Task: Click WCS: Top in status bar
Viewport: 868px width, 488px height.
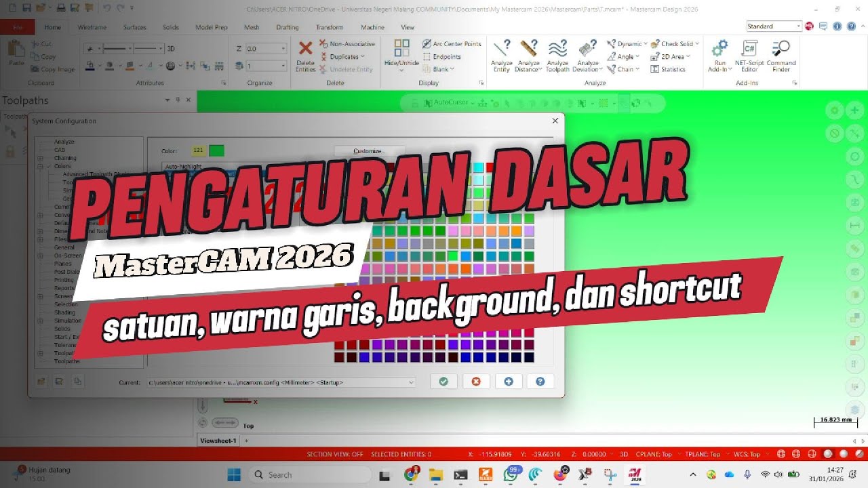Action: (746, 454)
